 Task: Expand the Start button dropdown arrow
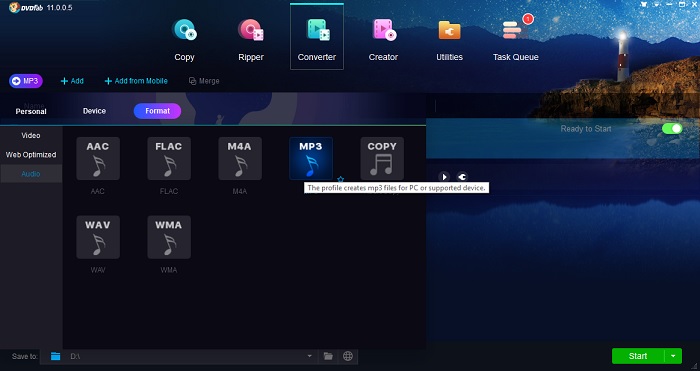673,356
